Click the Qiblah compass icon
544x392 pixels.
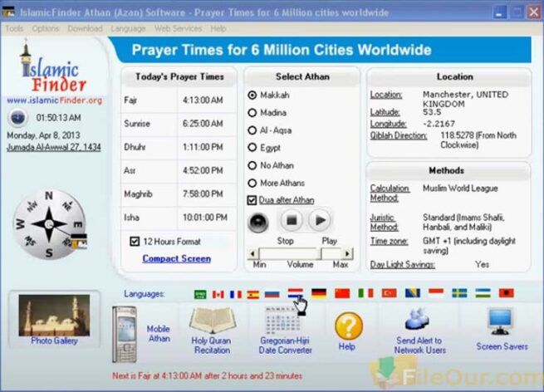(49, 224)
